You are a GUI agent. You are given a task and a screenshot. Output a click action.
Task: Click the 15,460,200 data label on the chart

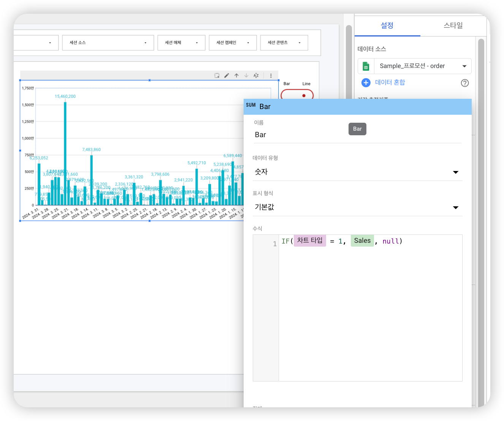[65, 97]
